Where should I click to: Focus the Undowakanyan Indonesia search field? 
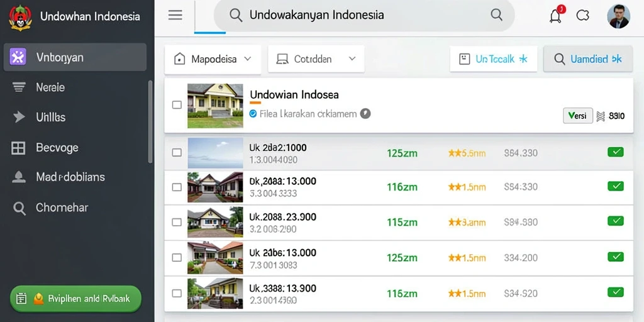pyautogui.click(x=364, y=15)
